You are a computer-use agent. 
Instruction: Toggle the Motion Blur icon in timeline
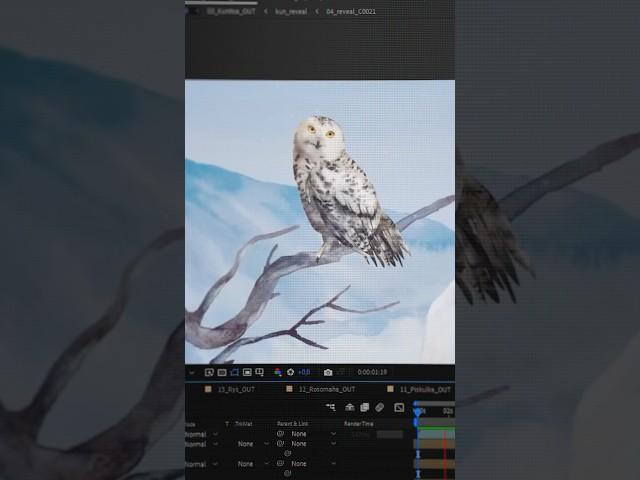(x=380, y=407)
